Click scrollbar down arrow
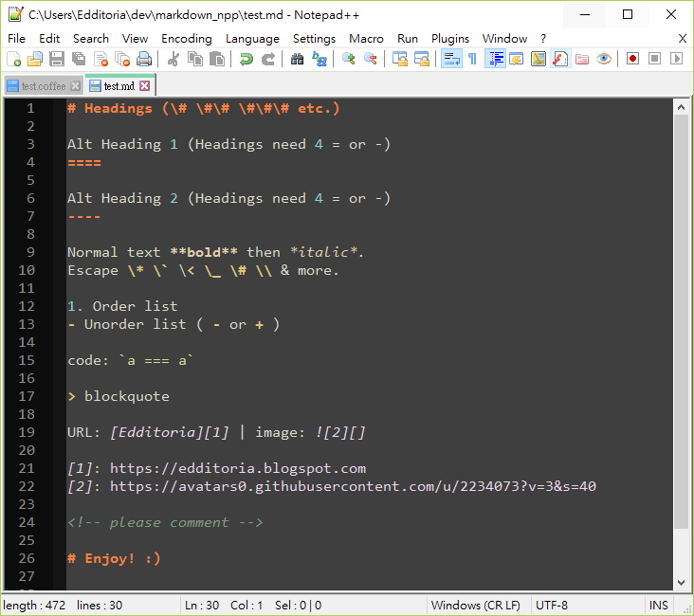Screen dimensions: 694x616 point(681,583)
